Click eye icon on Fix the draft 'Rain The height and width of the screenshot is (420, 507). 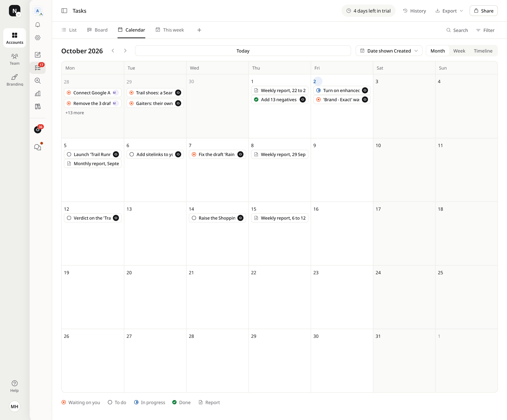click(240, 154)
